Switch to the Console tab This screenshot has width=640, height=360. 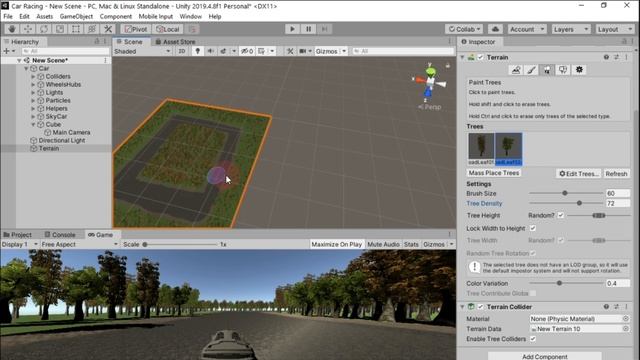coord(60,235)
